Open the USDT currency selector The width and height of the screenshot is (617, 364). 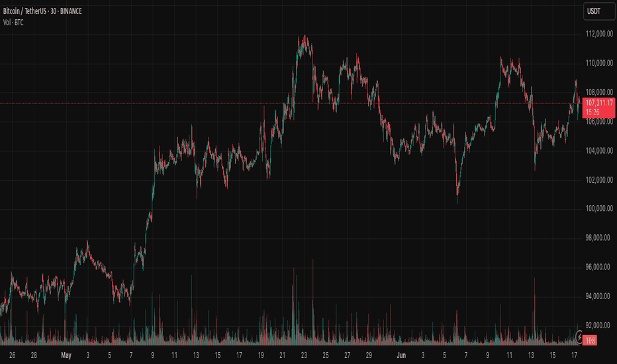point(599,11)
